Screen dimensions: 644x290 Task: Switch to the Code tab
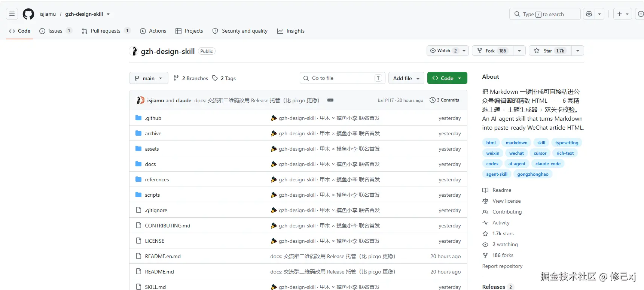pos(20,31)
